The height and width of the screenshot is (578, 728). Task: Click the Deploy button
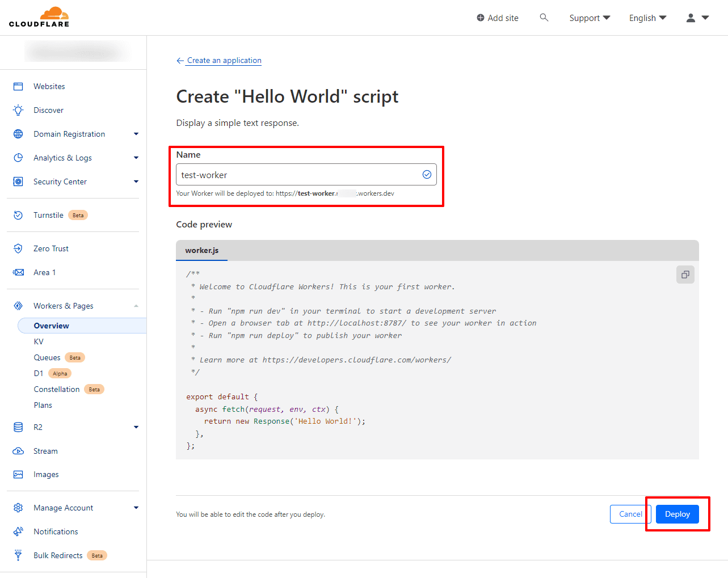pyautogui.click(x=677, y=514)
